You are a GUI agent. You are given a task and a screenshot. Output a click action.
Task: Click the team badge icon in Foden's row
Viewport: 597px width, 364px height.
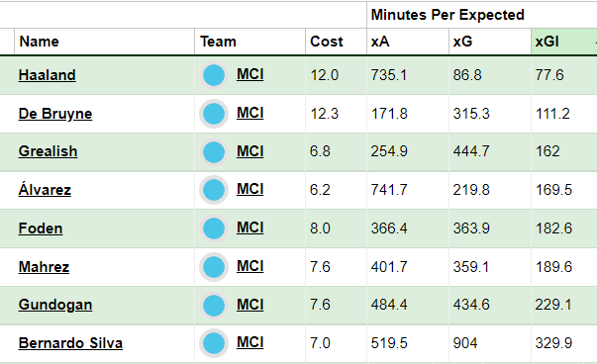tap(214, 228)
